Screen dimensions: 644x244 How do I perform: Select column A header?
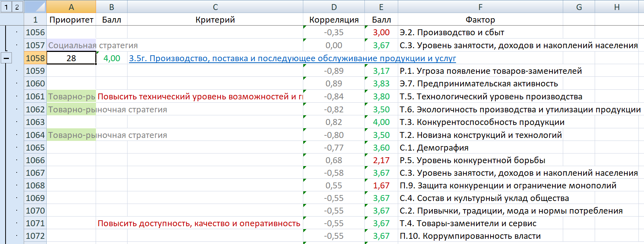(71, 7)
